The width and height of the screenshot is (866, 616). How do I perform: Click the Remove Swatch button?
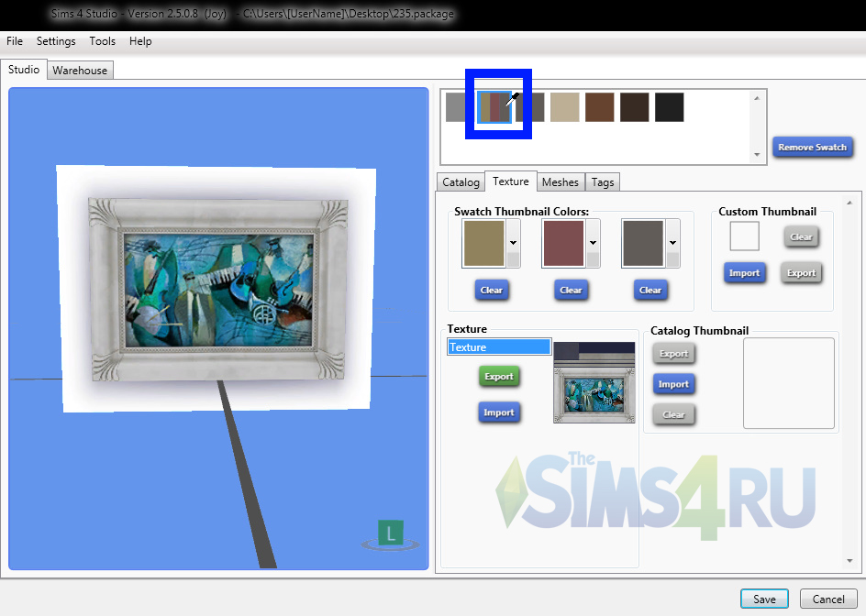(812, 148)
